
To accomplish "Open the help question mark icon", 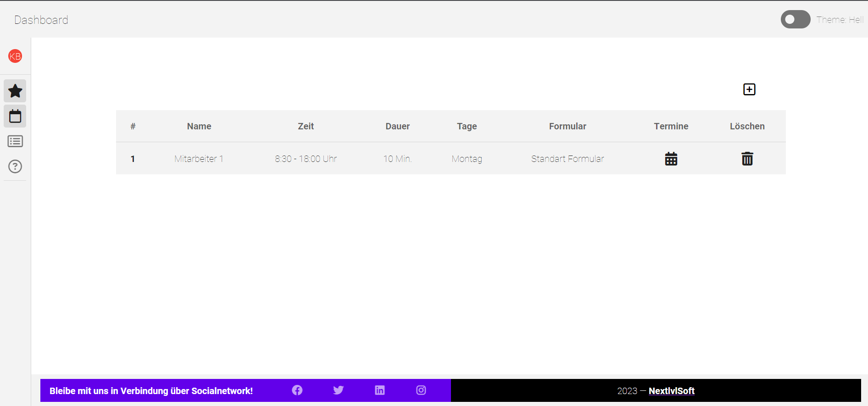I will pos(15,167).
